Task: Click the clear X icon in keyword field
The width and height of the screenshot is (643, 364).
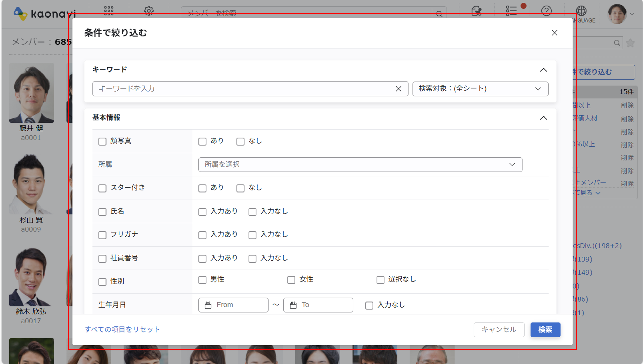Action: pos(398,89)
